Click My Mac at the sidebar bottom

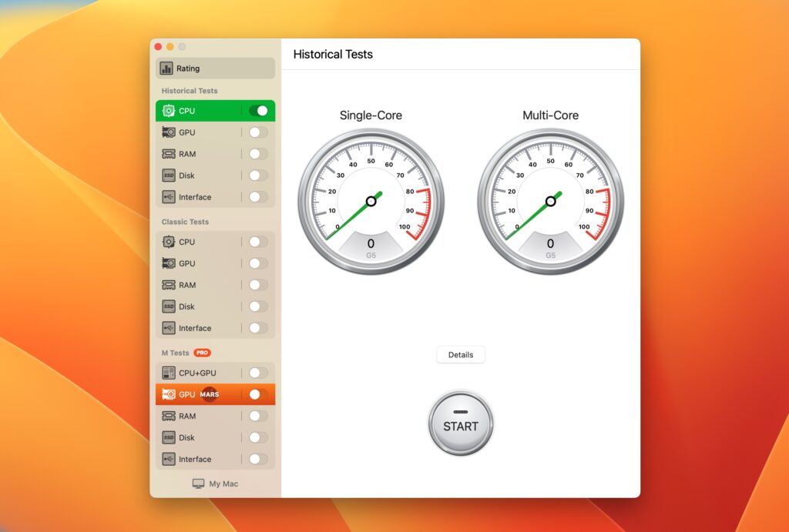click(x=215, y=483)
